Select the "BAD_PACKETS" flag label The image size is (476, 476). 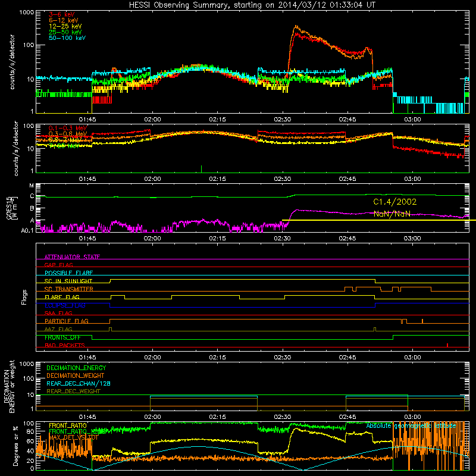pyautogui.click(x=65, y=345)
